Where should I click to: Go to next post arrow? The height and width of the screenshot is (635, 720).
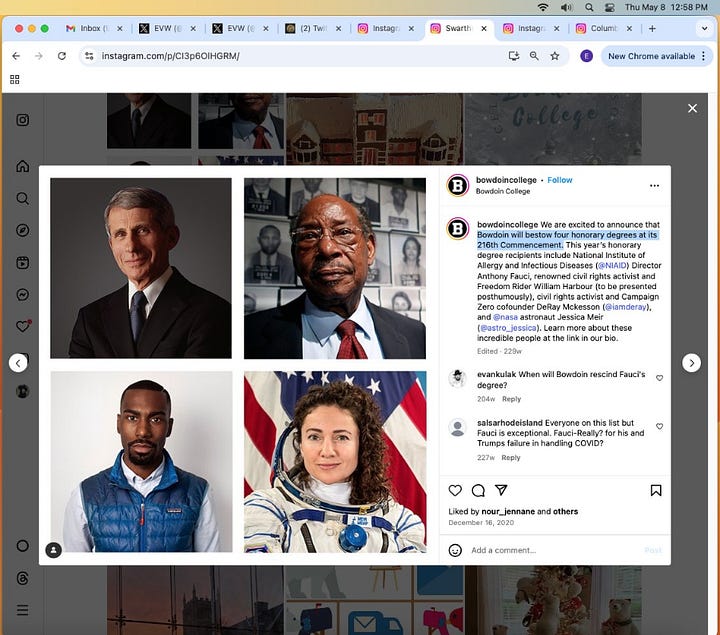point(691,363)
